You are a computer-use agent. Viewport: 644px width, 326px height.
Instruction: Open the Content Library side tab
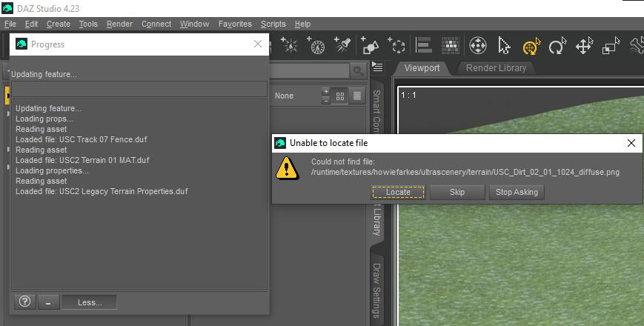pyautogui.click(x=376, y=222)
